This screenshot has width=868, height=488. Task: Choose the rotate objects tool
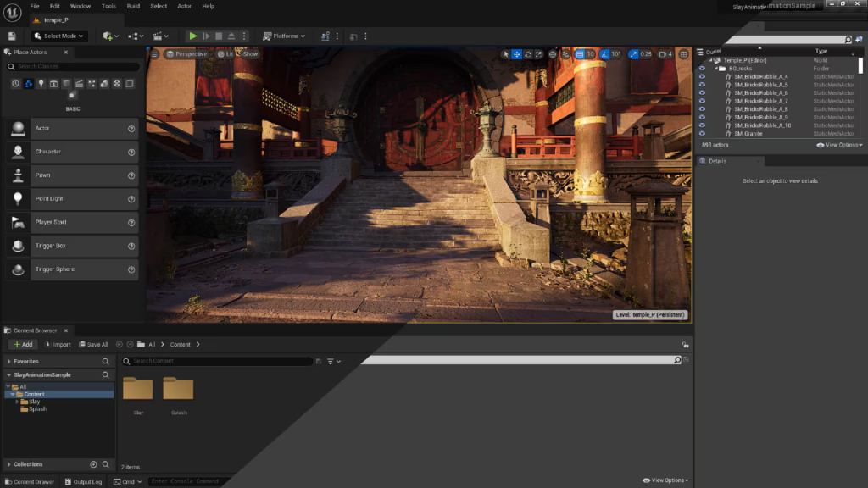[x=527, y=54]
